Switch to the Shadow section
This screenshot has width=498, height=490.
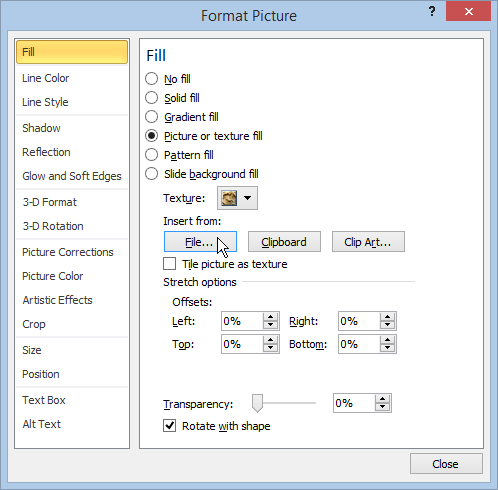click(x=41, y=128)
